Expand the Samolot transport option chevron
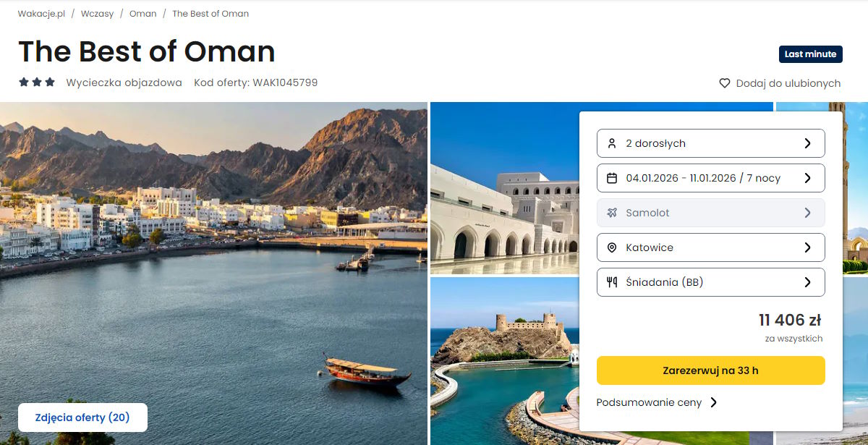868x445 pixels. point(808,213)
